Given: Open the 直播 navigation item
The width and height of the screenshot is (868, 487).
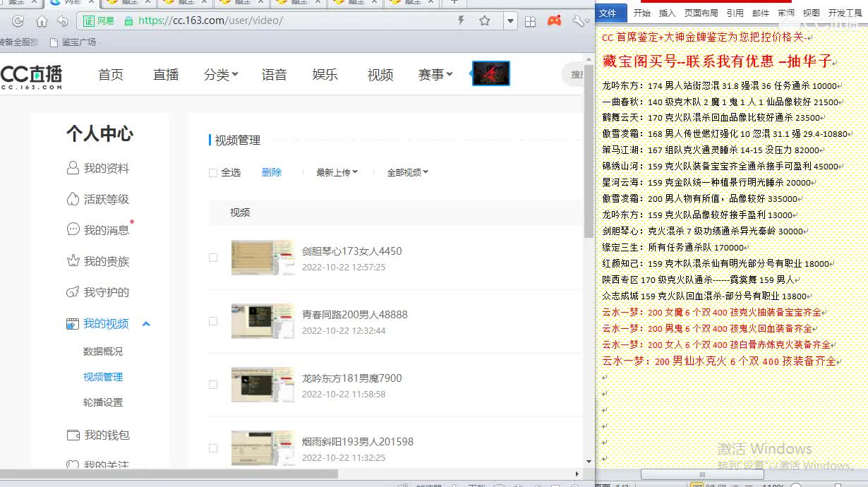Looking at the screenshot, I should click(x=166, y=74).
